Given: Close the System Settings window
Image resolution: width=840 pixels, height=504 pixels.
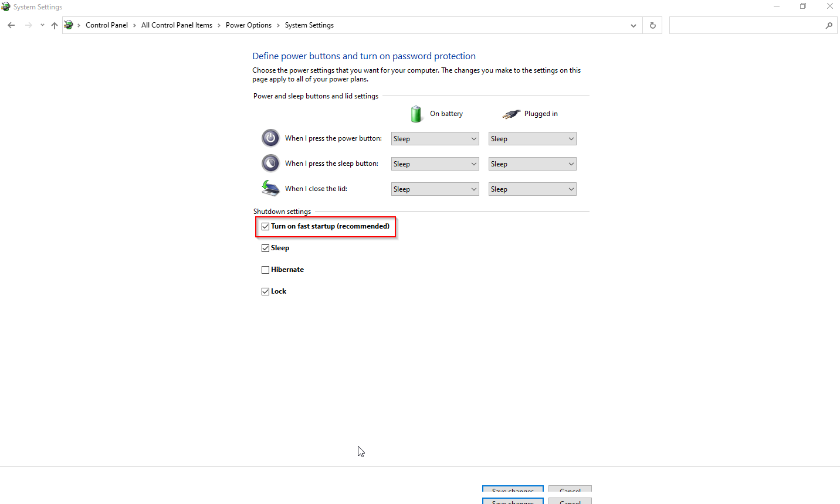Looking at the screenshot, I should tap(829, 6).
